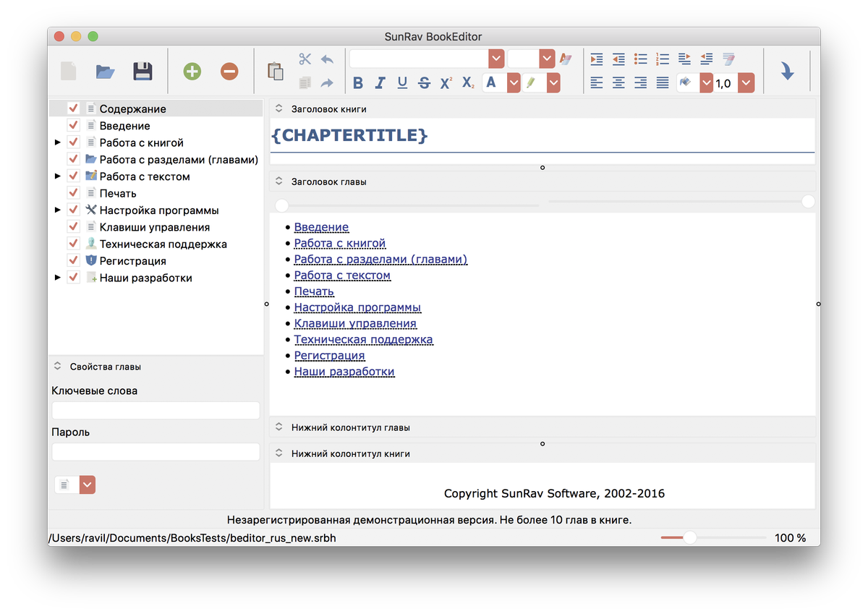Viewport: 868px width, 614px height.
Task: Add a new chapter with the green plus
Action: (192, 71)
